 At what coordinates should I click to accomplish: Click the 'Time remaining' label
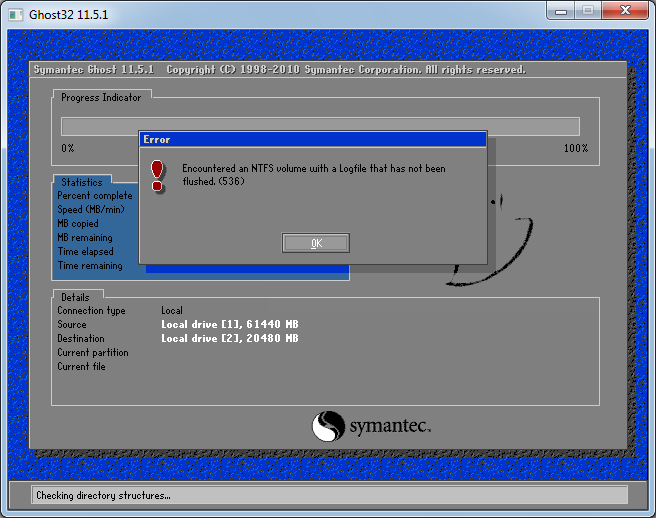coord(90,265)
